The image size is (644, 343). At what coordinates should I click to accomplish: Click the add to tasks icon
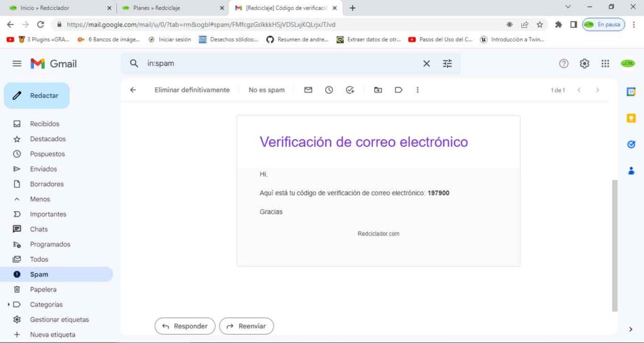[x=350, y=90]
